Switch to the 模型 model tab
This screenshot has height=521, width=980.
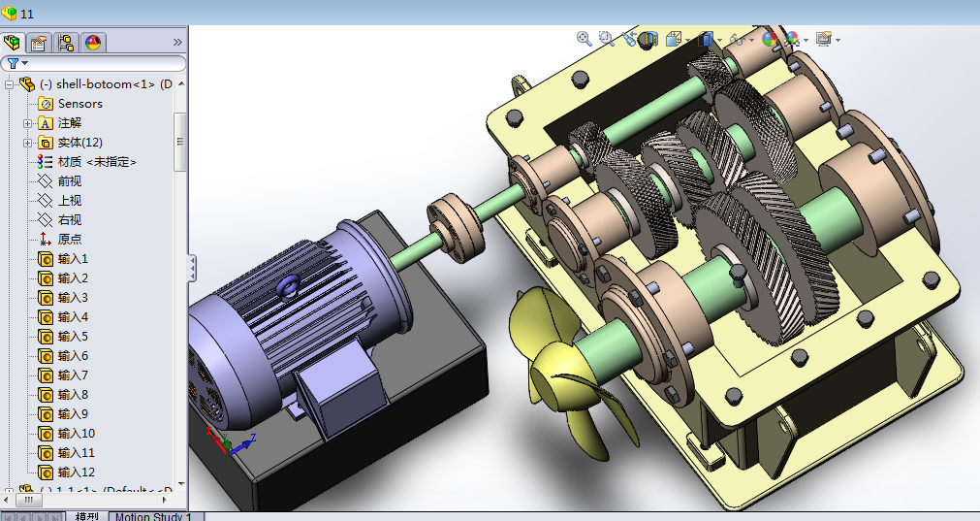(87, 516)
